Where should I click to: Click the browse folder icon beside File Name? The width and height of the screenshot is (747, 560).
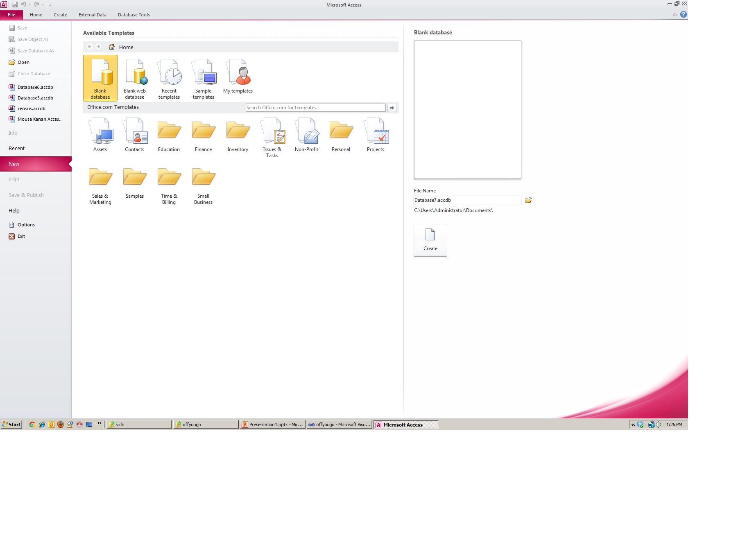[x=528, y=200]
